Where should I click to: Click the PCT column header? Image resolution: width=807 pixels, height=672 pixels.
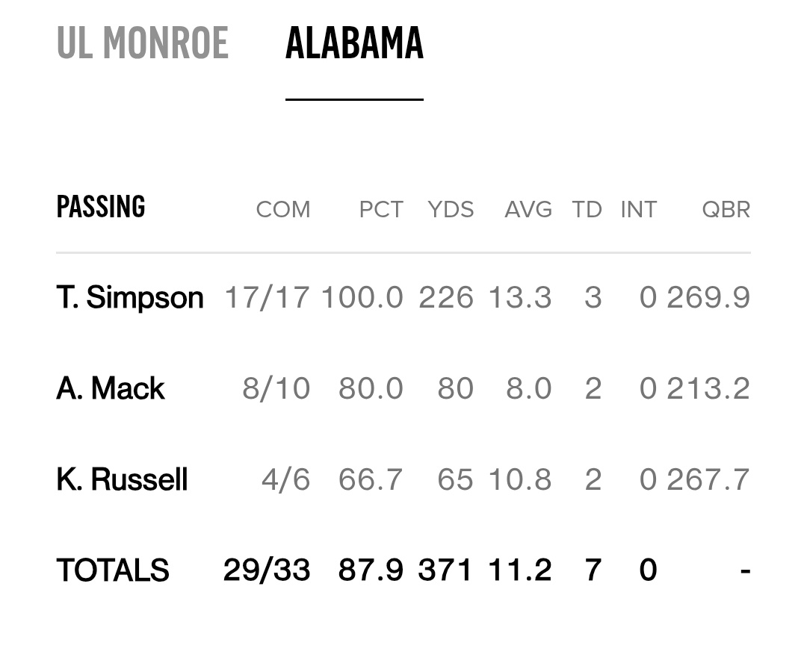click(x=381, y=210)
